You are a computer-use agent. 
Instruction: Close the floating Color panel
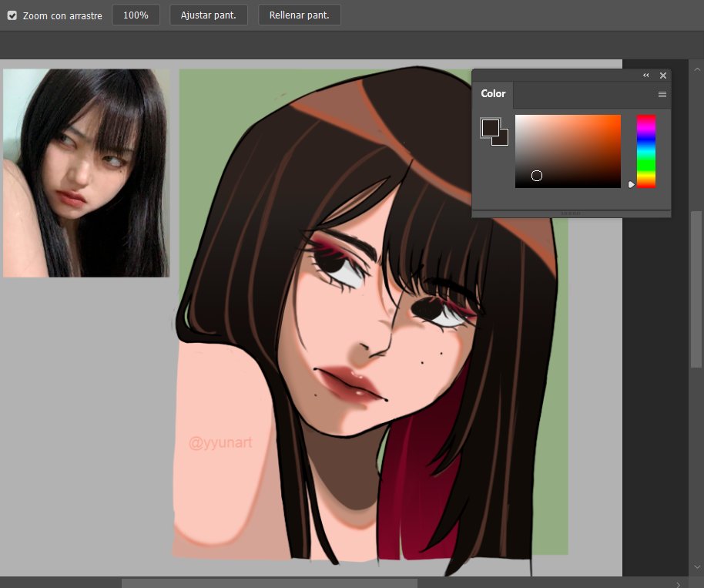tap(663, 76)
